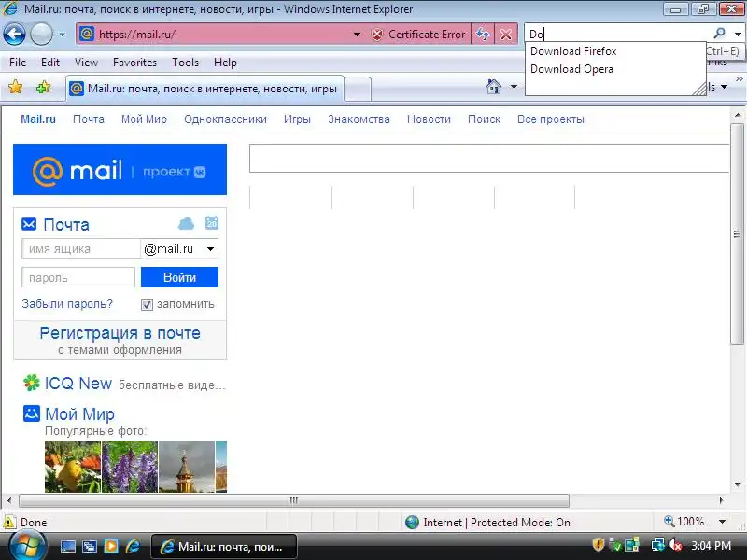This screenshot has width=747, height=560.
Task: Click the muted volume tray icon
Action: (x=675, y=545)
